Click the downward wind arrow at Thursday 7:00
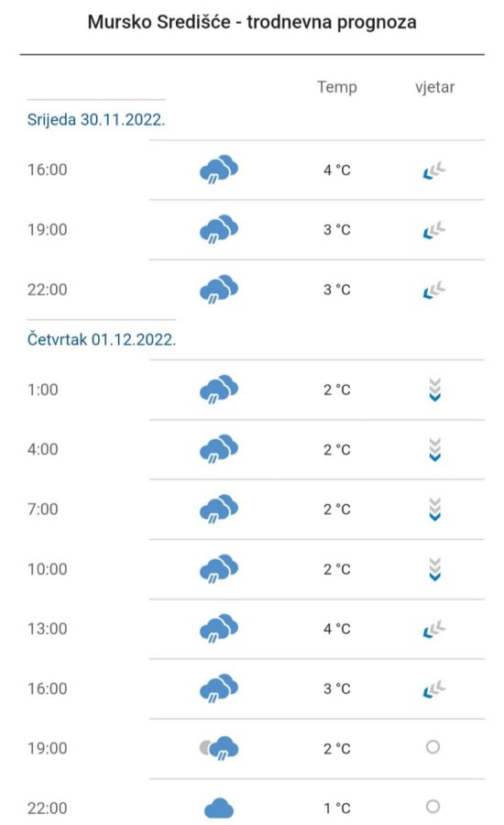504x825 pixels. pos(434,510)
